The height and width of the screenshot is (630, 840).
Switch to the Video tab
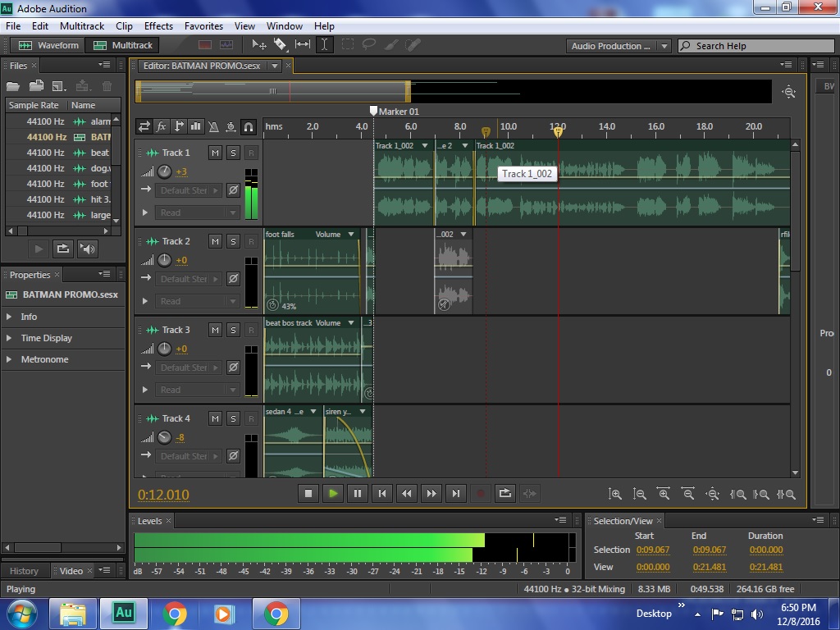(71, 571)
